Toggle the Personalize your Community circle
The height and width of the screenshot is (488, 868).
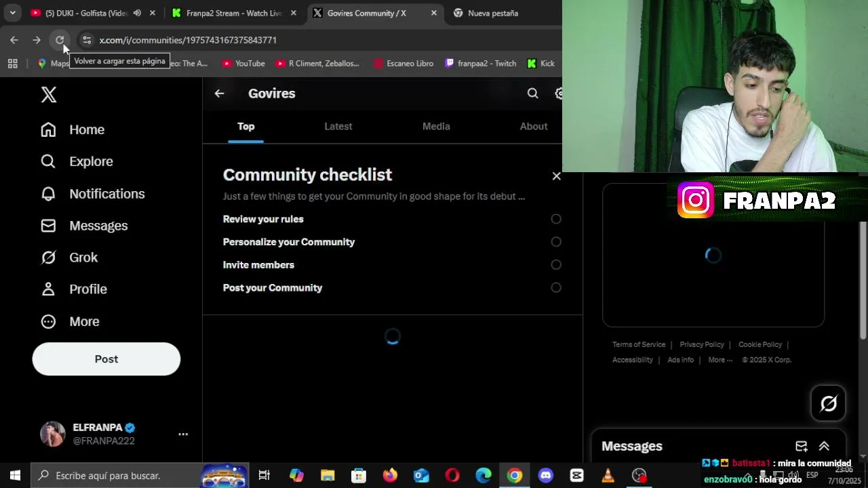[x=556, y=242]
